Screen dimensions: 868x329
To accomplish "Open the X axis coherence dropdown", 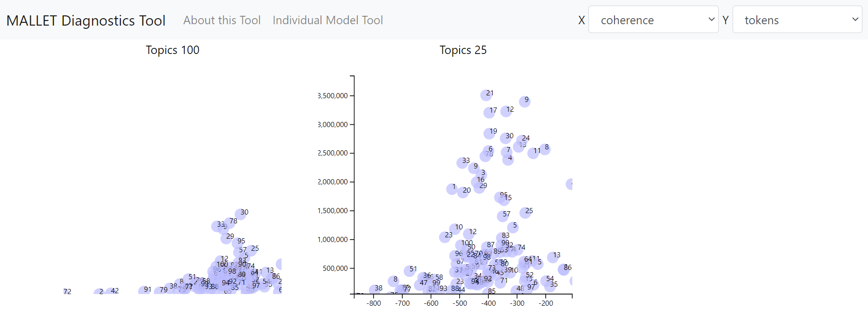I will point(653,20).
